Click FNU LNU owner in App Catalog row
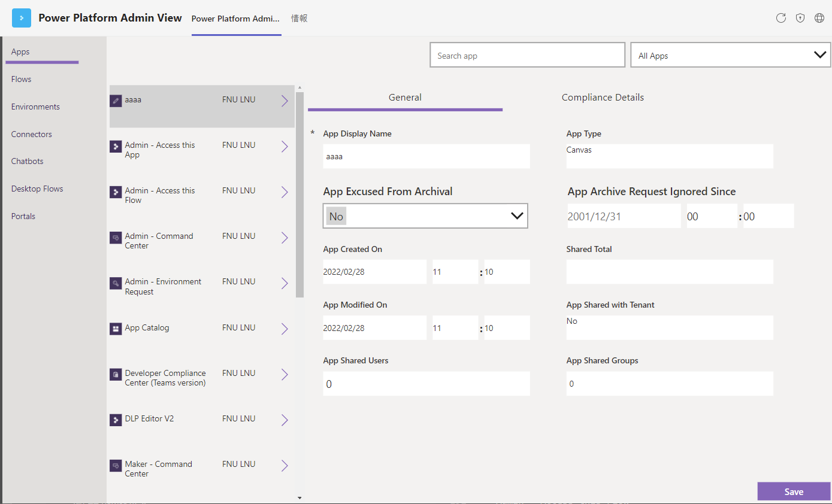The width and height of the screenshot is (832, 504). click(238, 327)
